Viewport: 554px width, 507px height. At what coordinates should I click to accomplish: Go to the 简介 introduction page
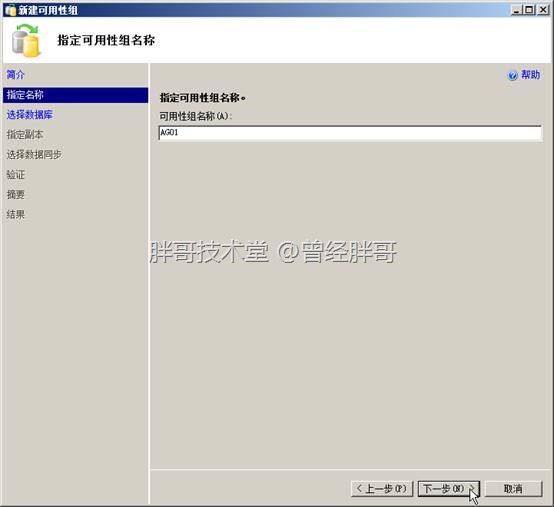tap(16, 75)
